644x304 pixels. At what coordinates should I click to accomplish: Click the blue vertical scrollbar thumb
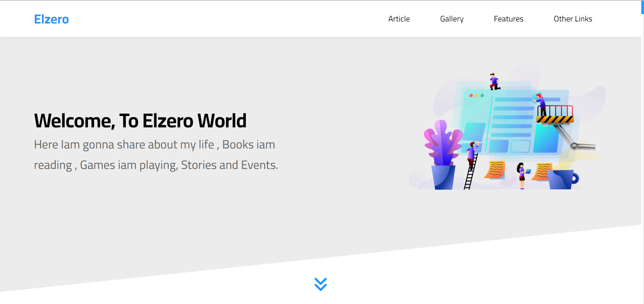coord(642,7)
